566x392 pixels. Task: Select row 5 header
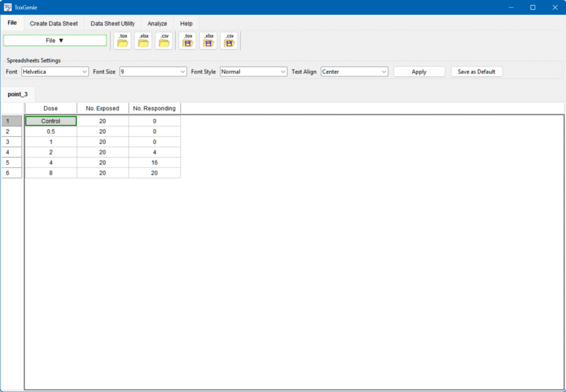click(x=12, y=163)
